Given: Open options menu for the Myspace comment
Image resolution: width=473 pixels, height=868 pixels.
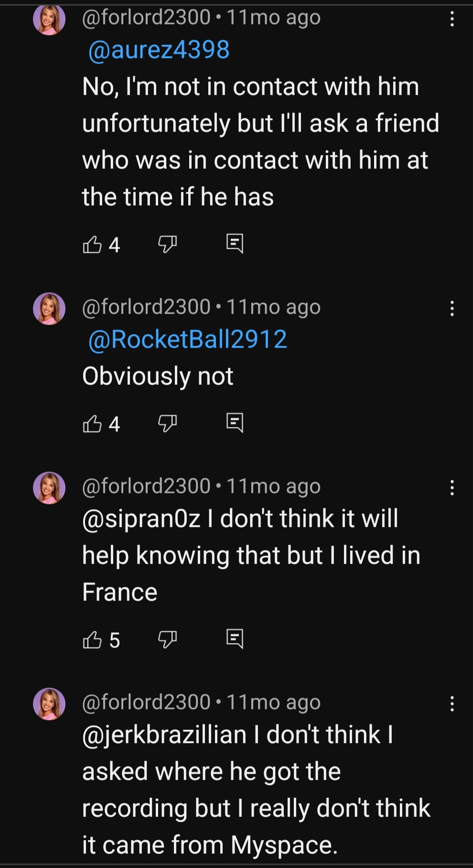Looking at the screenshot, I should point(452,704).
